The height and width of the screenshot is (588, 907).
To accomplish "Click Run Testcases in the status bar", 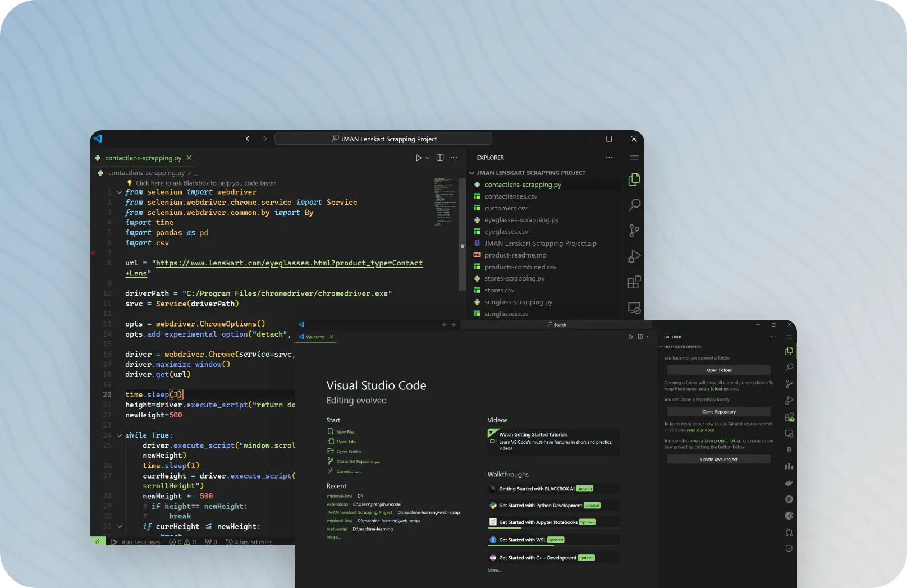I will pyautogui.click(x=136, y=542).
